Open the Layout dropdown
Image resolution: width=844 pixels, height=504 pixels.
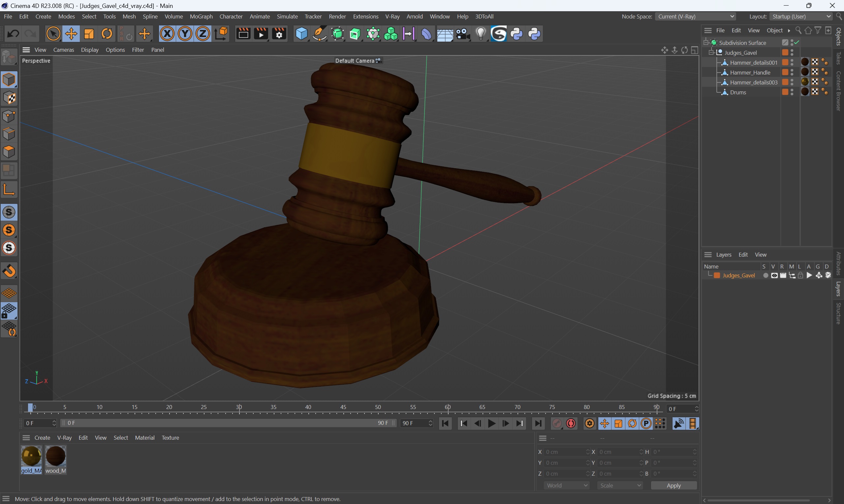pos(801,16)
